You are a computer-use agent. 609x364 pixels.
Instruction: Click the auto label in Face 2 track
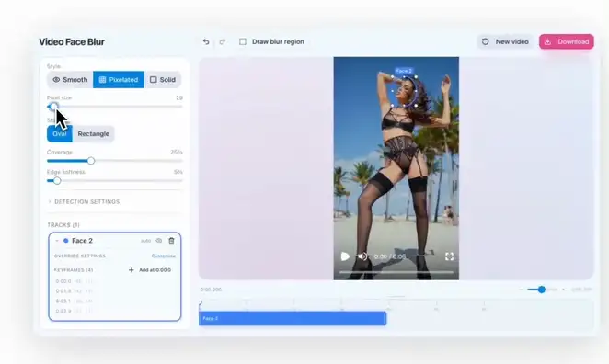tap(145, 241)
